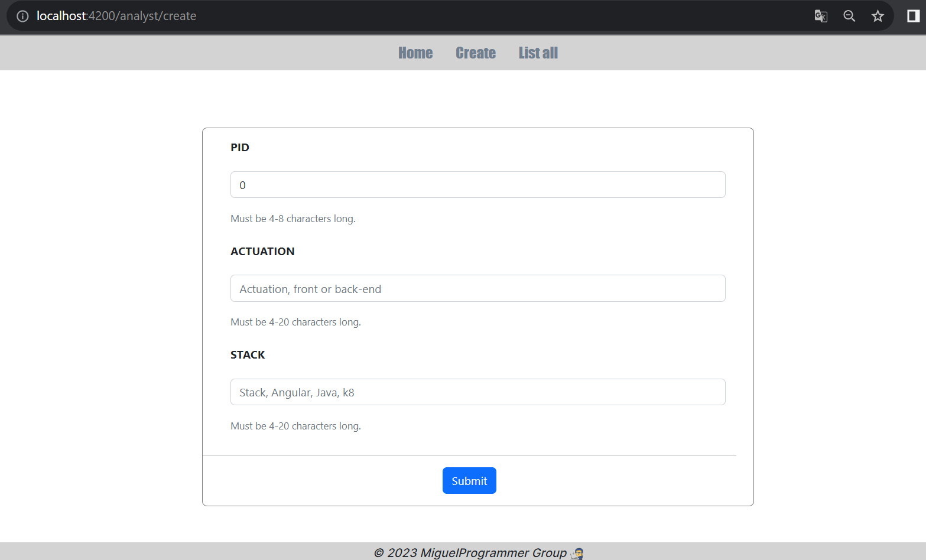Open the Create nav link

476,53
